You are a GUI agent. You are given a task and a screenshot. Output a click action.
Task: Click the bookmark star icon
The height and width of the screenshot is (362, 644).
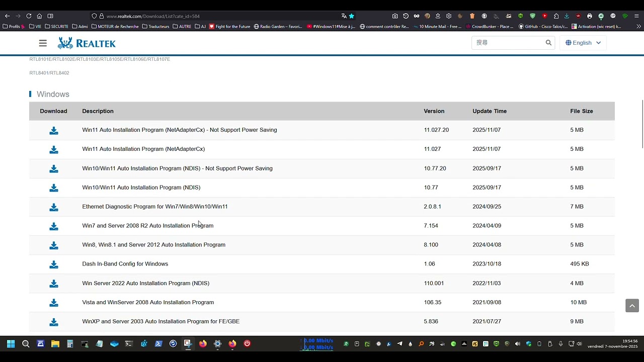352,16
